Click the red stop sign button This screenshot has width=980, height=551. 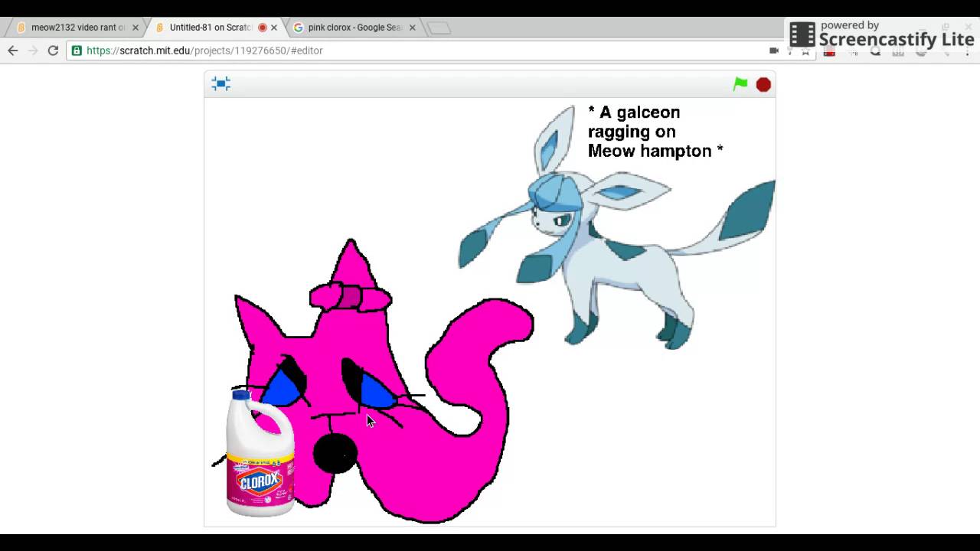click(763, 84)
